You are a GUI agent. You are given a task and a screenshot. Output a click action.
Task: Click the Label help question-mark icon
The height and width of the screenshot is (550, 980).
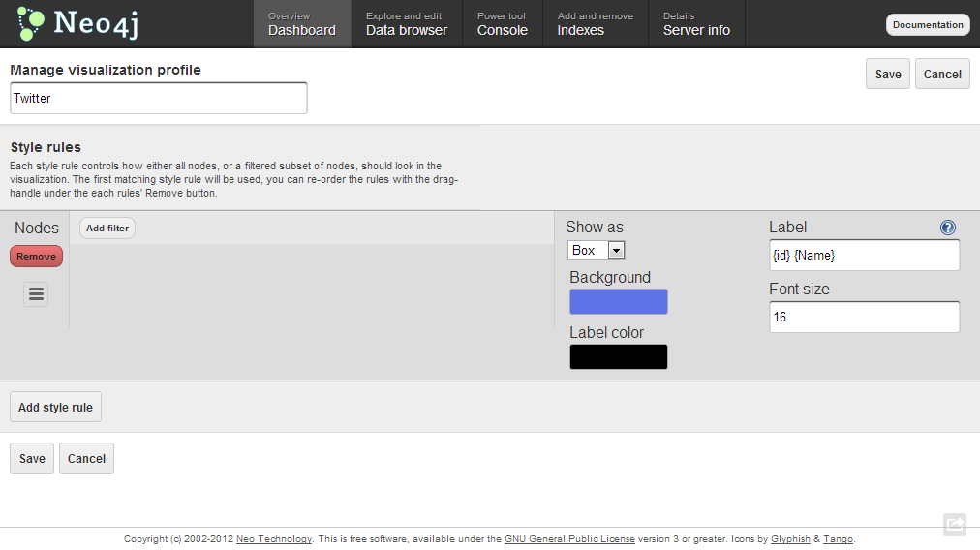click(947, 228)
